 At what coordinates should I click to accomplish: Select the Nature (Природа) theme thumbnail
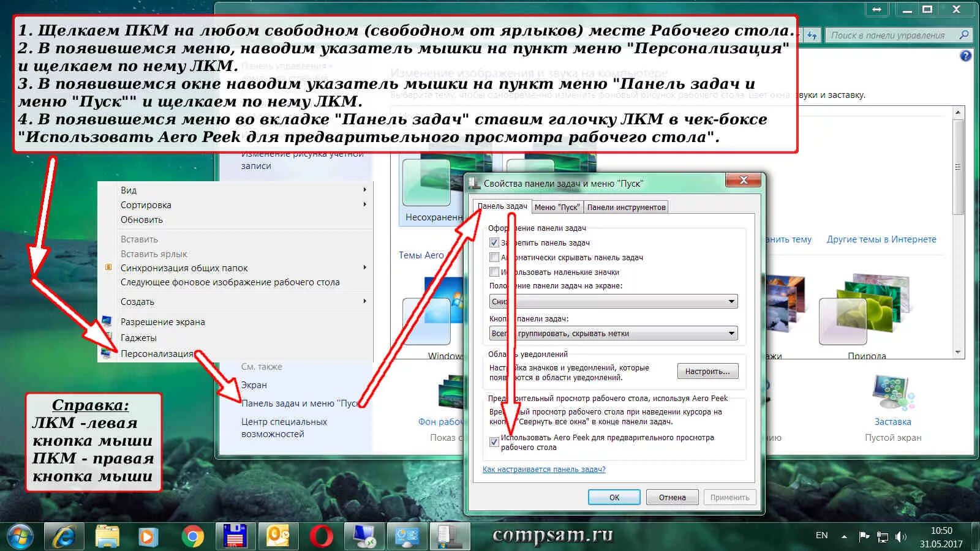point(867,310)
